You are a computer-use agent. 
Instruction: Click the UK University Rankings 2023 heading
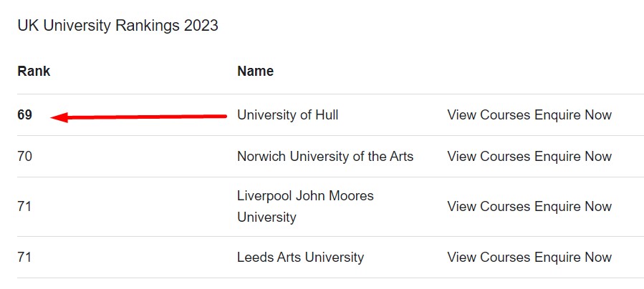117,26
